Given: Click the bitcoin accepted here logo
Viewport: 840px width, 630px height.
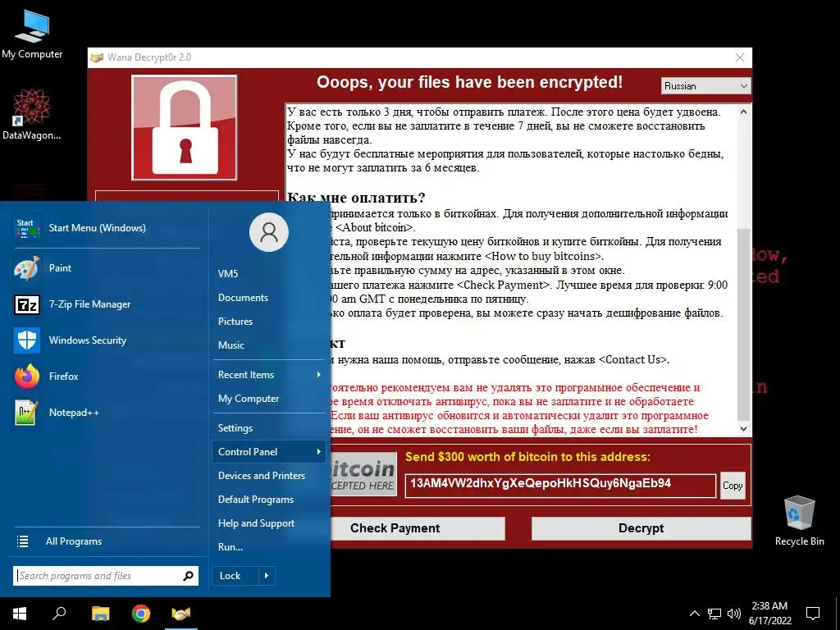Looking at the screenshot, I should click(x=363, y=474).
